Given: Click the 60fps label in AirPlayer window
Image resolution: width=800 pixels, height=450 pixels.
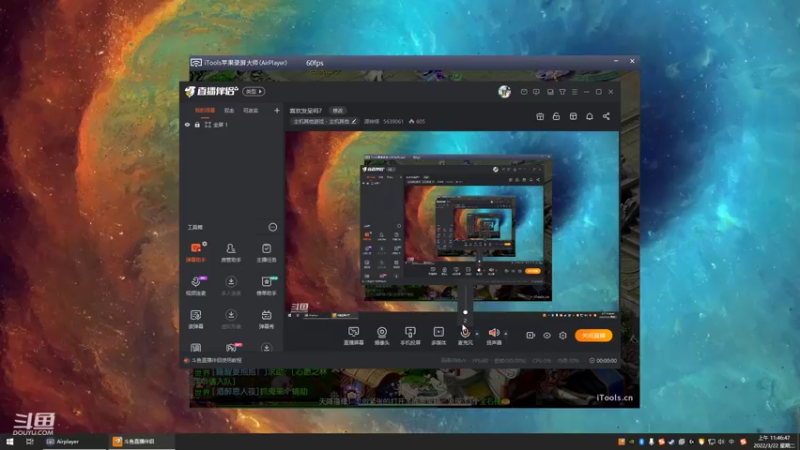Looking at the screenshot, I should click(x=314, y=63).
